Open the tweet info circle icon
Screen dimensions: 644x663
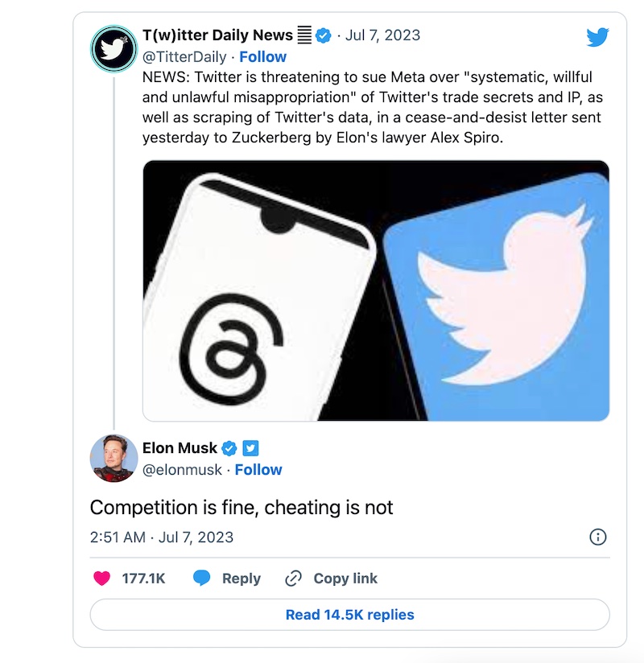(598, 537)
